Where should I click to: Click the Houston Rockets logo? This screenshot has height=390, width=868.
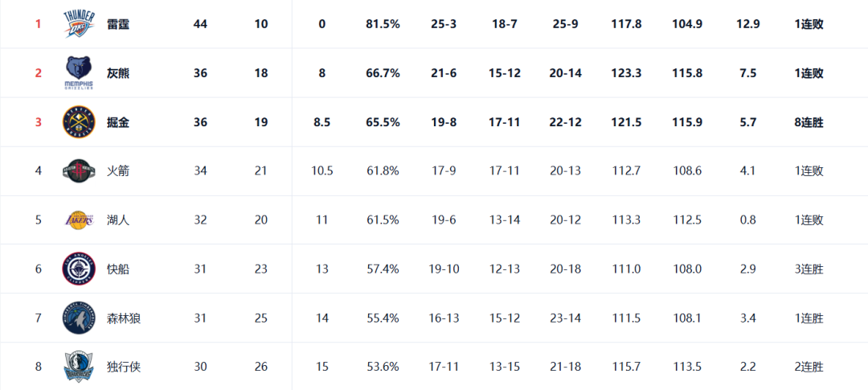(79, 170)
